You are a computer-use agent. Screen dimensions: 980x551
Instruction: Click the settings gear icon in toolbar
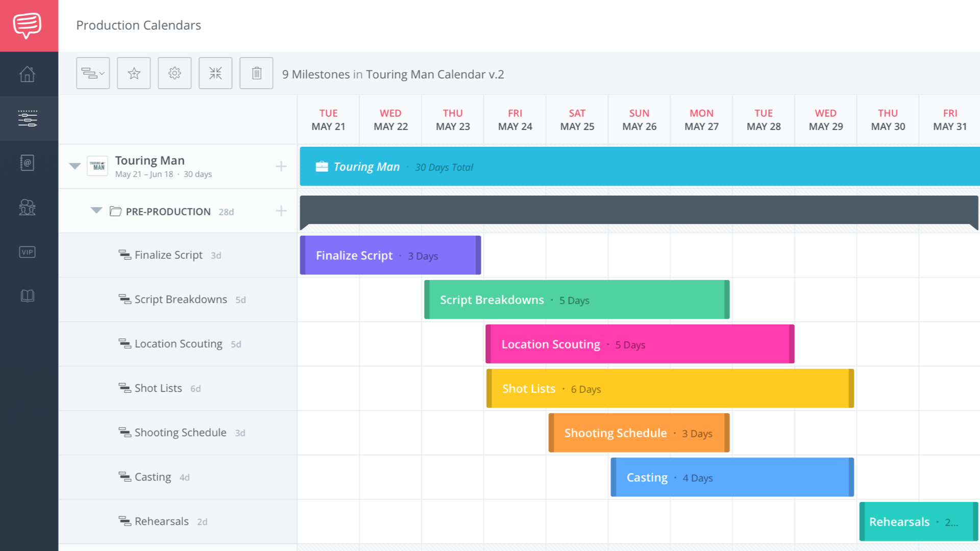(175, 73)
